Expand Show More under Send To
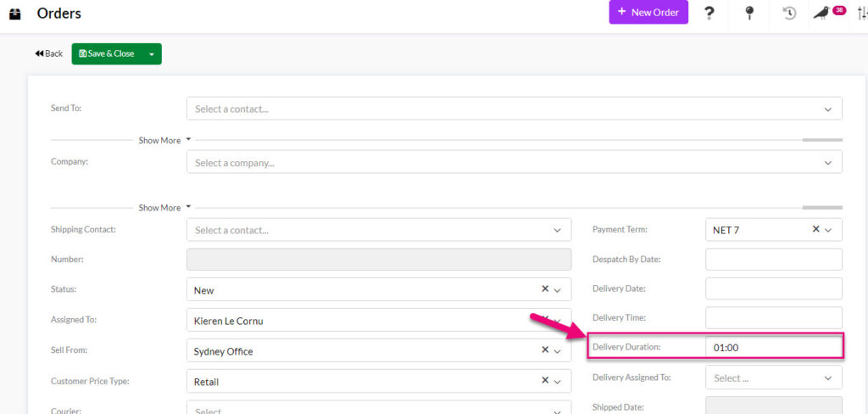868x414 pixels. click(164, 141)
